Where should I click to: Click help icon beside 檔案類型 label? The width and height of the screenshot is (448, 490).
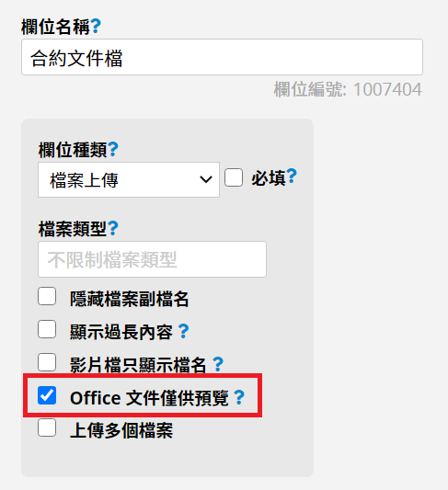coord(113,228)
